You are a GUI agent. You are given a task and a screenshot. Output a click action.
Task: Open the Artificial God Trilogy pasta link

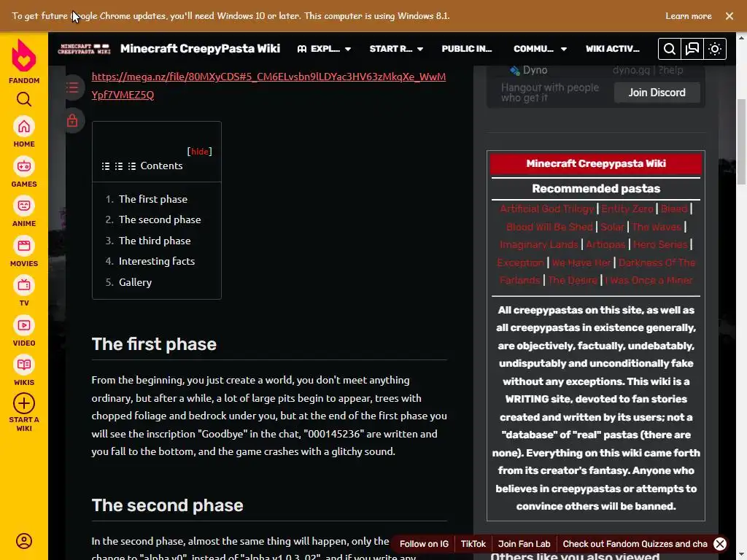point(546,209)
